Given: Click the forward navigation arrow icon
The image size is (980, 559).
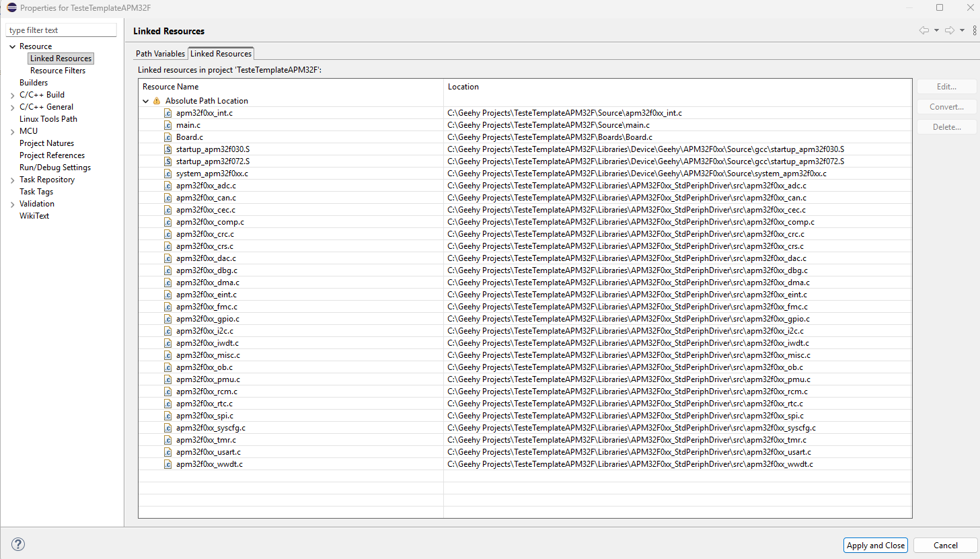Looking at the screenshot, I should 949,30.
